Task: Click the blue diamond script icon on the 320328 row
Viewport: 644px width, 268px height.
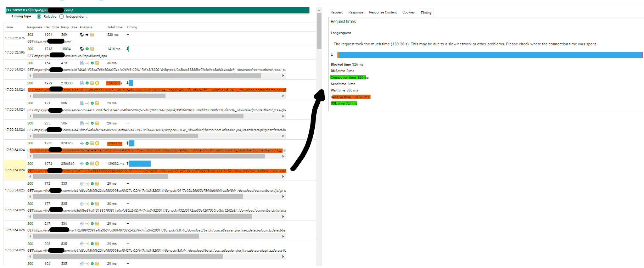Action: tap(82, 144)
